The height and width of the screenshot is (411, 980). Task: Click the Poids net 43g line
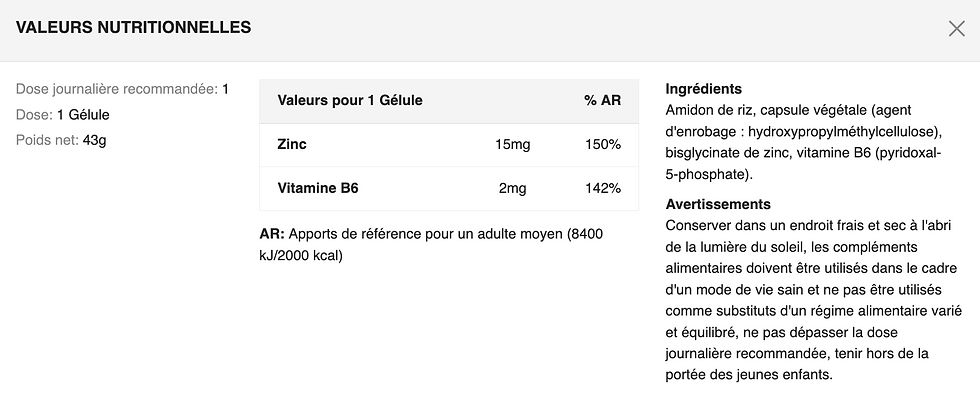tap(61, 140)
